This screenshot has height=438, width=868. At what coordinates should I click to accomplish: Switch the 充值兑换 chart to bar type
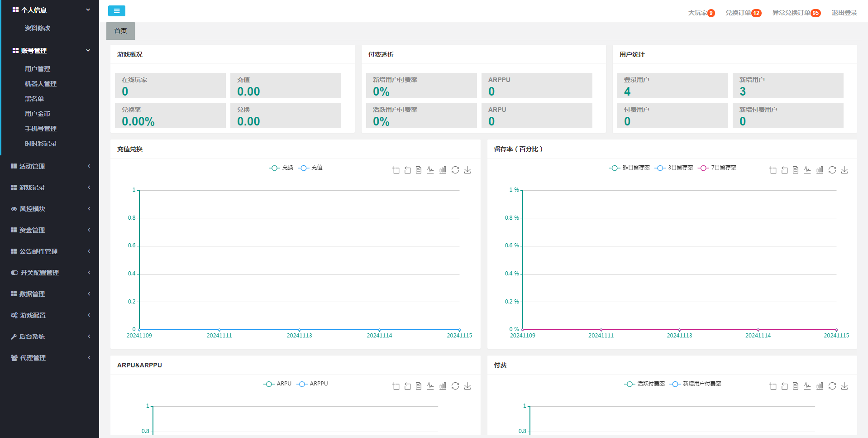click(443, 170)
